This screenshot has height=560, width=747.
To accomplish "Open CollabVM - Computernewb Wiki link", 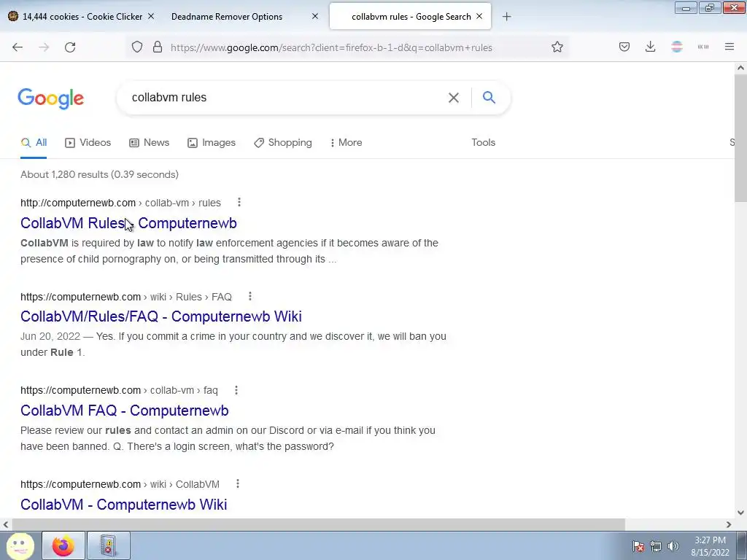I will coord(124,505).
